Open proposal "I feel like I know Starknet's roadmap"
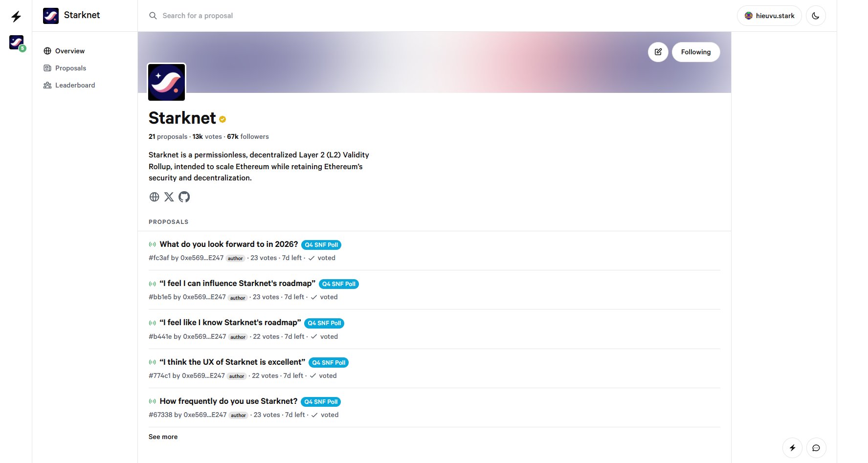Image resolution: width=868 pixels, height=463 pixels. click(230, 322)
